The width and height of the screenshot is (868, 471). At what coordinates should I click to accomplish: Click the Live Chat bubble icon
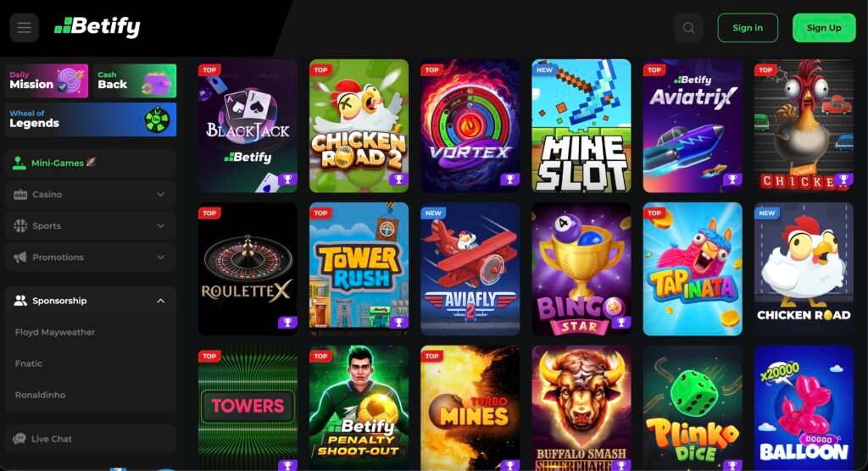pos(19,439)
